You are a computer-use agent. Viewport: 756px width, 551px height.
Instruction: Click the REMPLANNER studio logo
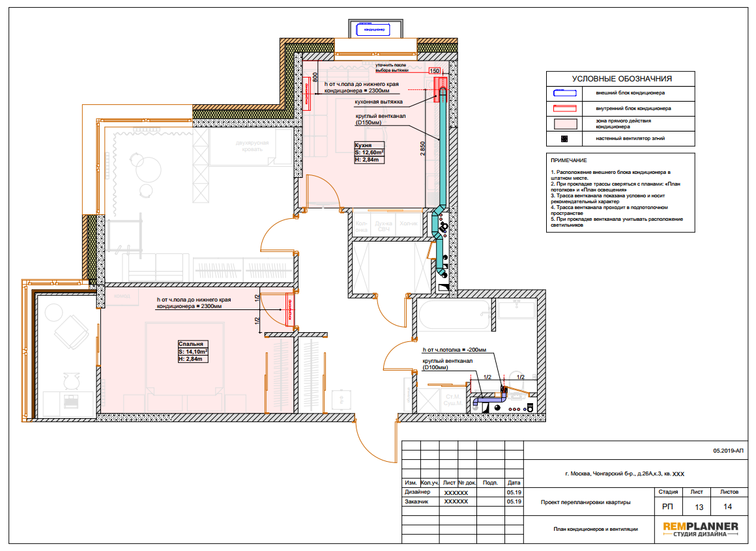point(700,530)
